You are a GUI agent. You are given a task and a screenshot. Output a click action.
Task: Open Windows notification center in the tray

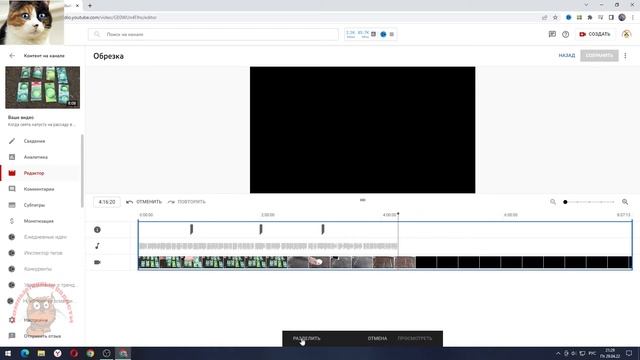click(x=629, y=353)
